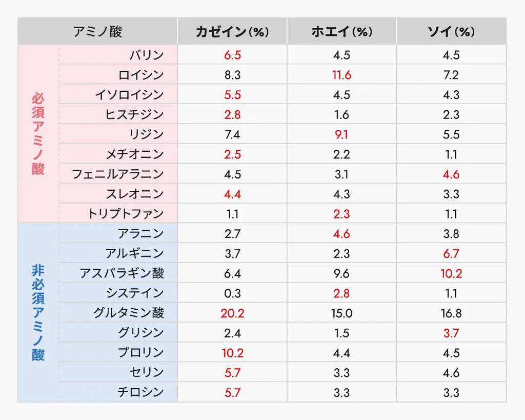Select the トリプトファン row label
This screenshot has height=420, width=525.
tap(126, 213)
